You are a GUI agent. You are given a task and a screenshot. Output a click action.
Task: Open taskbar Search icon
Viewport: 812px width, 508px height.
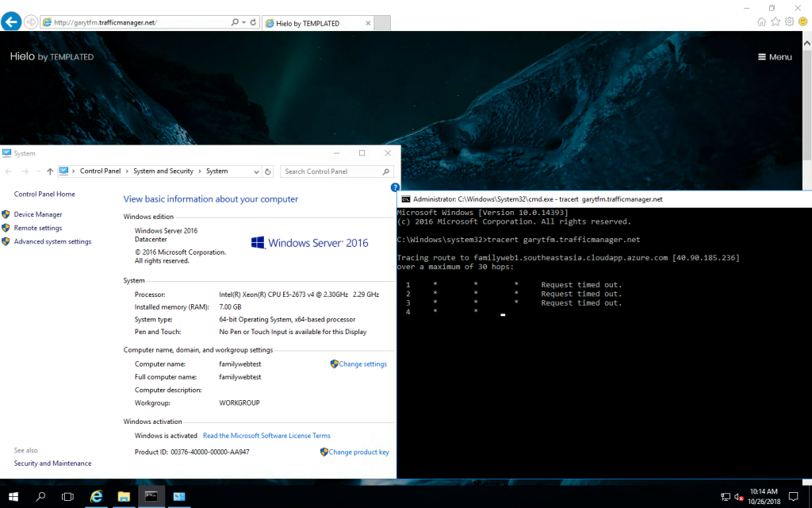click(x=40, y=497)
